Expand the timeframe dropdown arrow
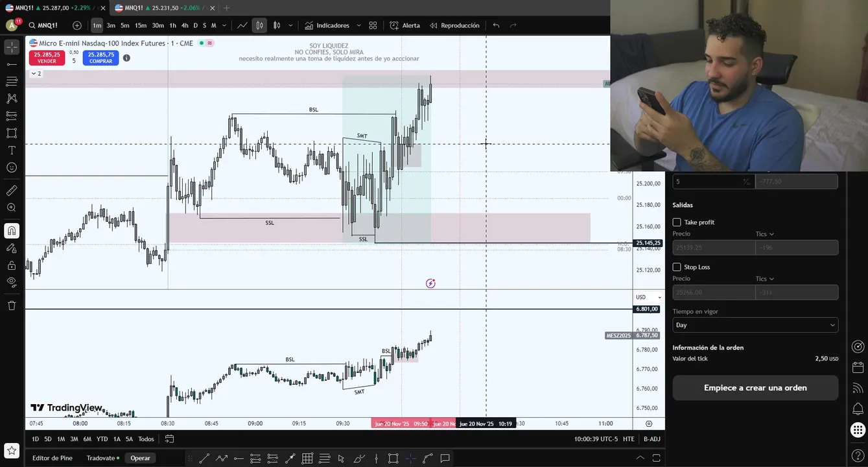868x467 pixels. click(224, 25)
